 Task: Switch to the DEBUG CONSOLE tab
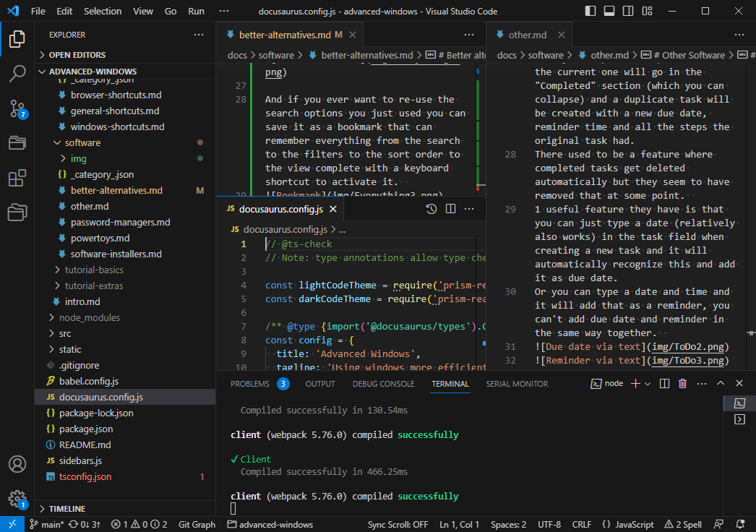point(383,384)
